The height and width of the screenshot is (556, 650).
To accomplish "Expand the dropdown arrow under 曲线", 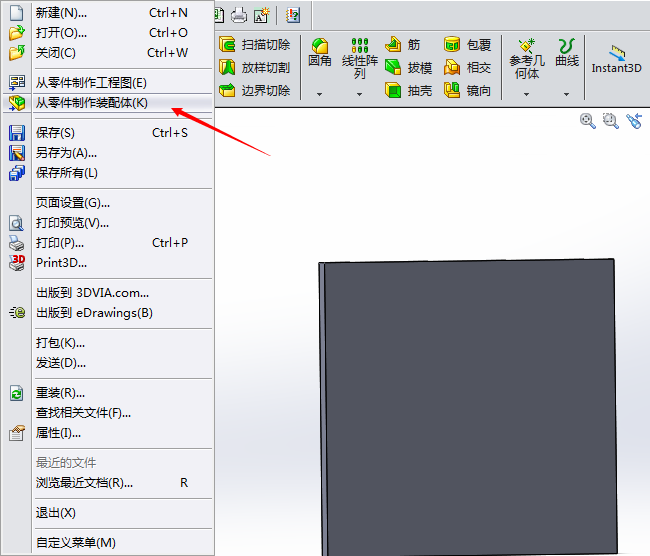I will click(x=566, y=95).
